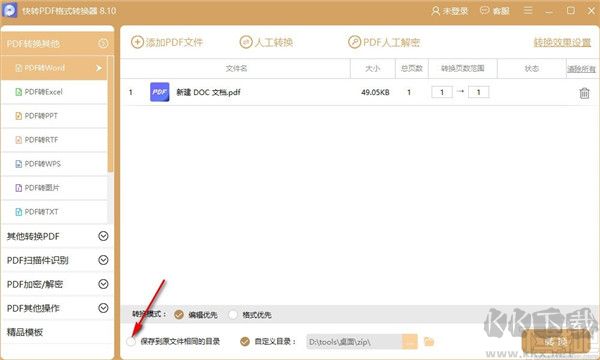The height and width of the screenshot is (360, 600).
Task: Click the PDF转RTF file icon
Action: point(18,140)
